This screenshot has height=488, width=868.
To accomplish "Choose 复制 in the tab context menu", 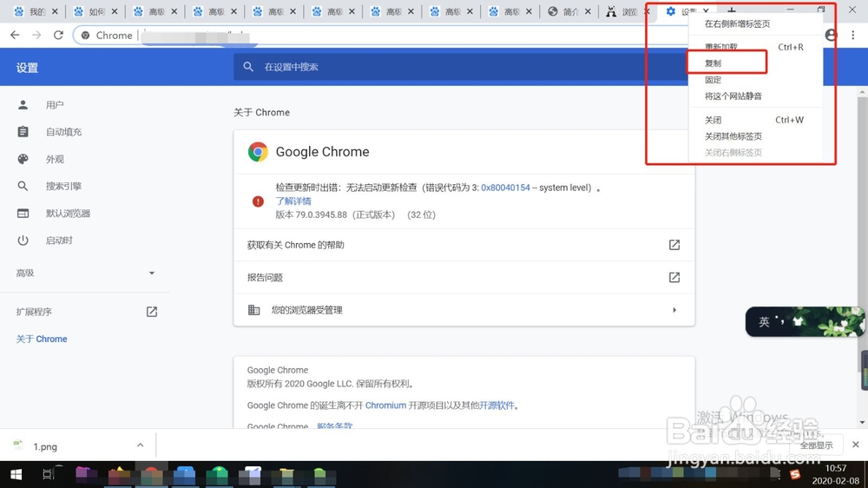I will click(713, 63).
